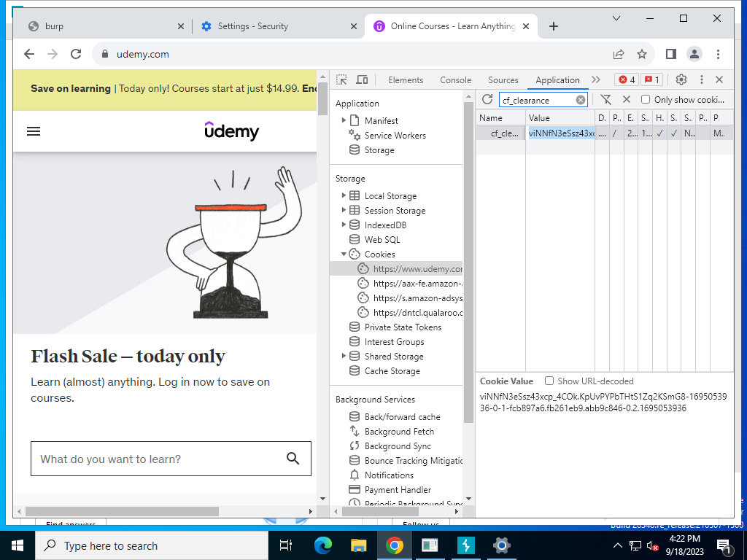Switch to the Sources tab

coord(503,80)
